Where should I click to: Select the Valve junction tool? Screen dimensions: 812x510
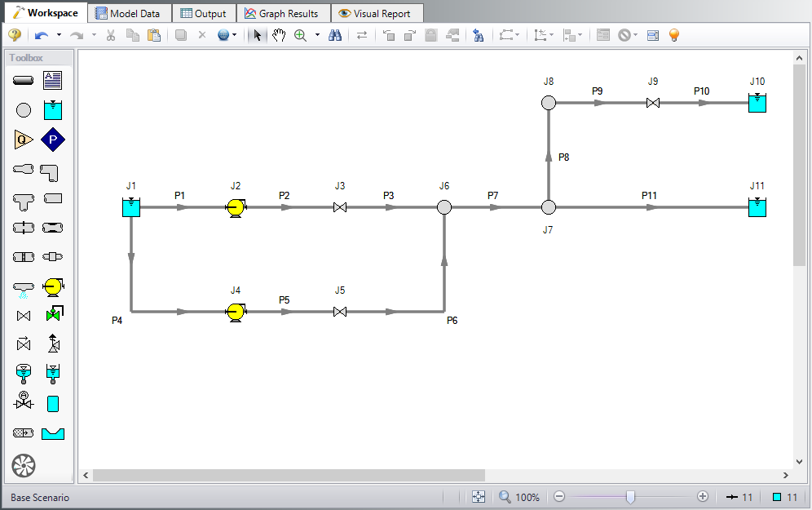23,315
